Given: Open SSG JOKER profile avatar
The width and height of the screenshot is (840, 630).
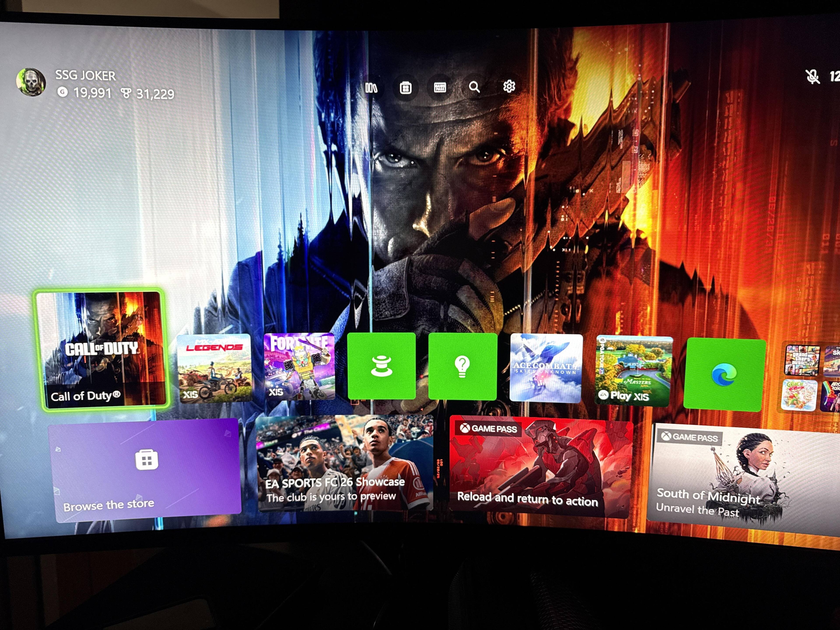Looking at the screenshot, I should coord(31,82).
